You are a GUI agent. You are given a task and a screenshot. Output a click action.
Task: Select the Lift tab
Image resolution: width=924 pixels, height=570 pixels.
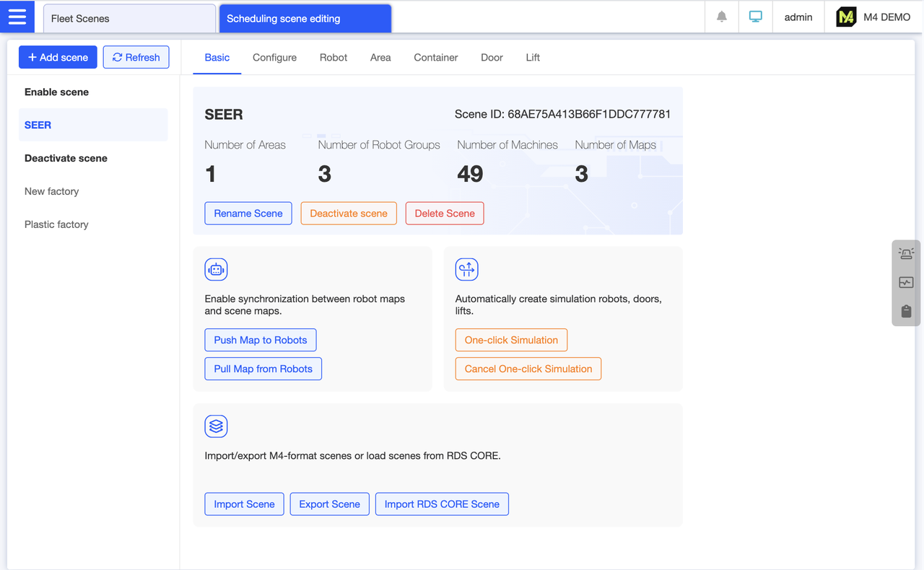[x=533, y=58]
